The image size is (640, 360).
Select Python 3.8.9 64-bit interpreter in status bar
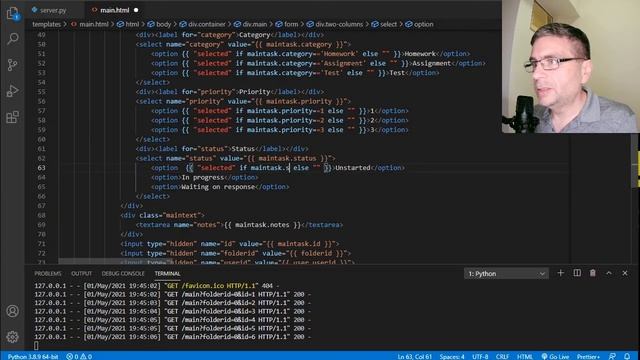tap(33, 356)
